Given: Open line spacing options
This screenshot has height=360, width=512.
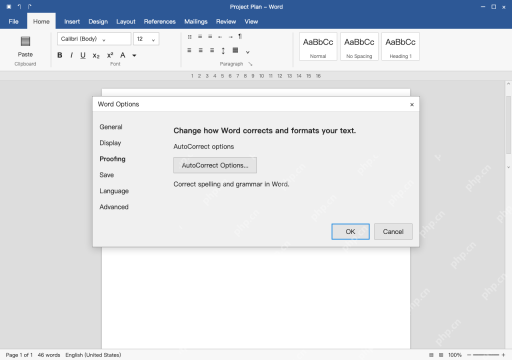Looking at the screenshot, I should pyautogui.click(x=223, y=51).
